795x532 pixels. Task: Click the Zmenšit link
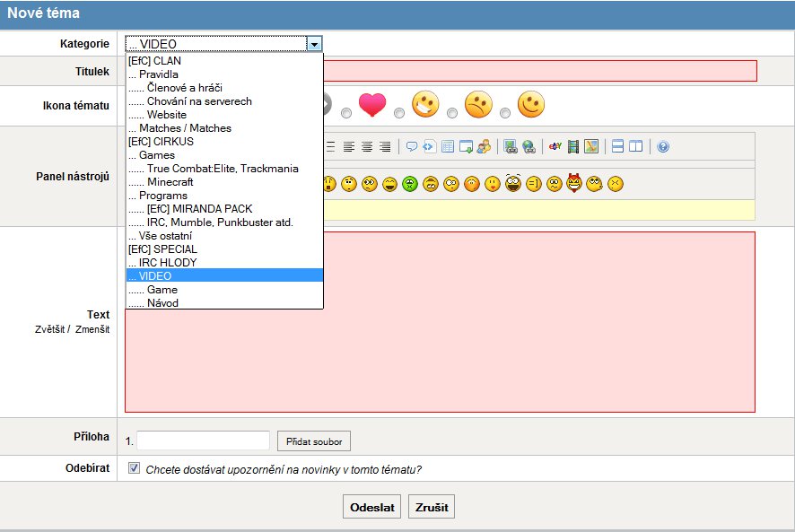click(x=92, y=329)
